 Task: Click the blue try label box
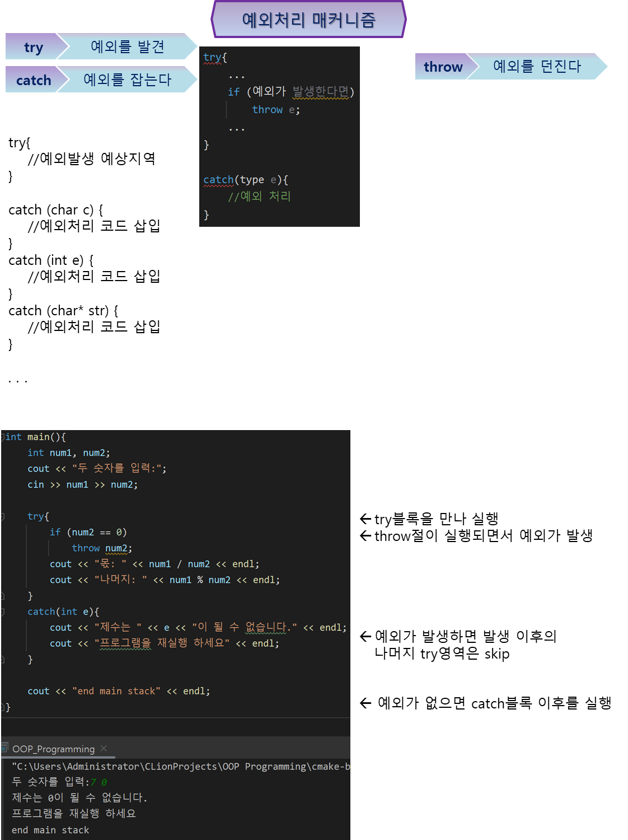[34, 47]
